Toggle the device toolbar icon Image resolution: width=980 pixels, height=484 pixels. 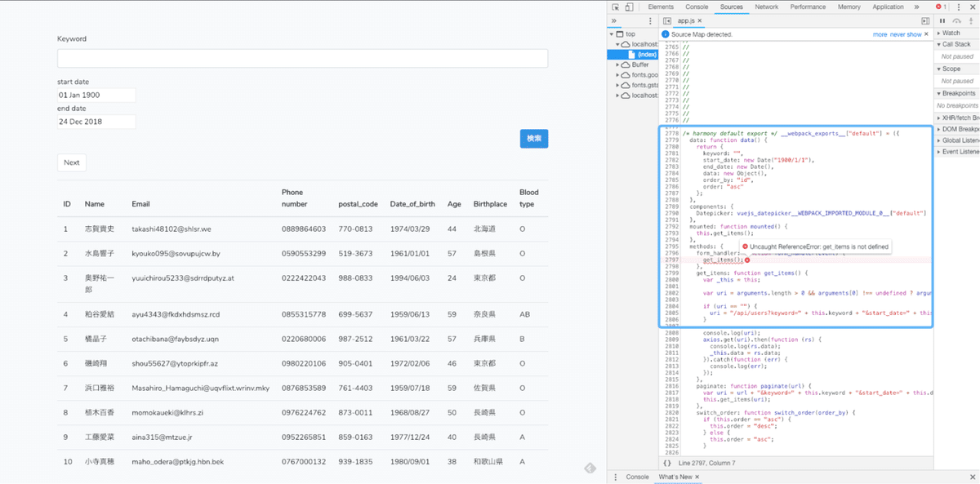coord(630,7)
